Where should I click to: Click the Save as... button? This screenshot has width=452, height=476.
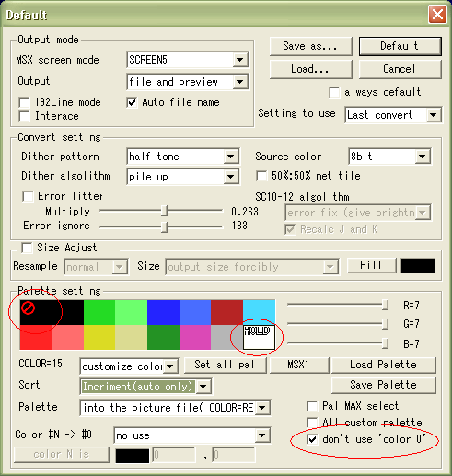point(310,46)
